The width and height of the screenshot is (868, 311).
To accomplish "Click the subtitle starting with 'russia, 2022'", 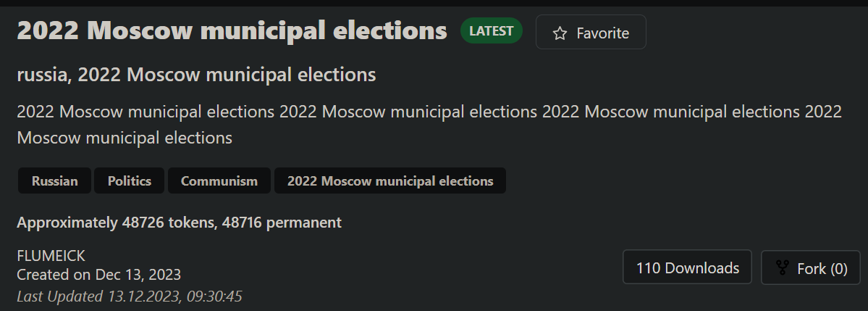I will pos(196,74).
